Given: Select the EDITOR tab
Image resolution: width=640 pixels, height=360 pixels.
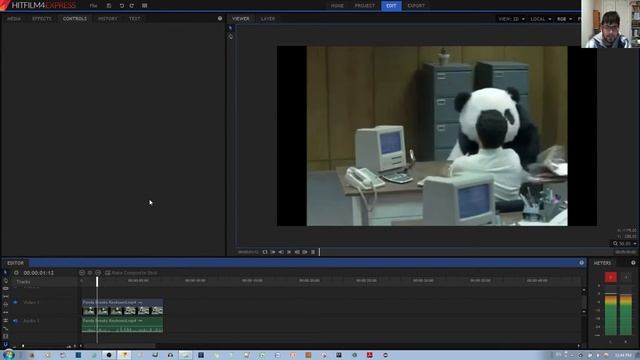Looking at the screenshot, I should [x=16, y=263].
